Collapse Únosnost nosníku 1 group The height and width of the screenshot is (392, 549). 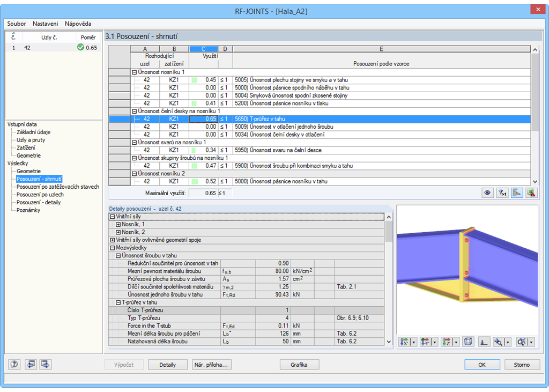coord(134,72)
